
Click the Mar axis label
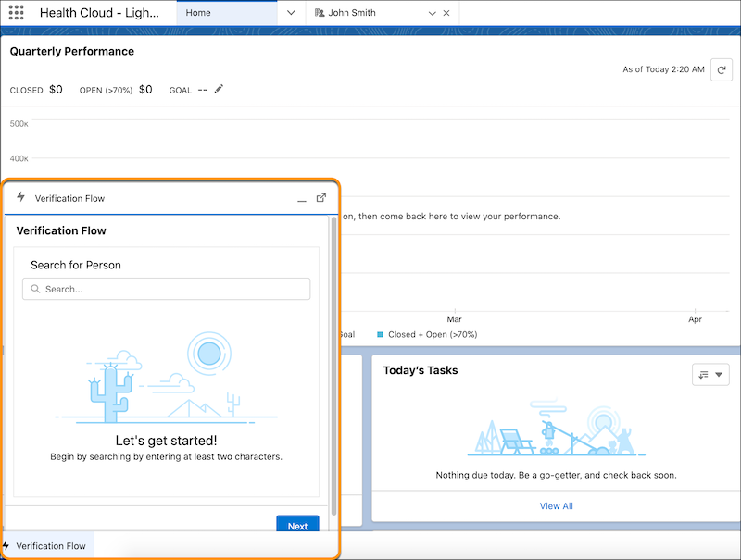pos(455,319)
